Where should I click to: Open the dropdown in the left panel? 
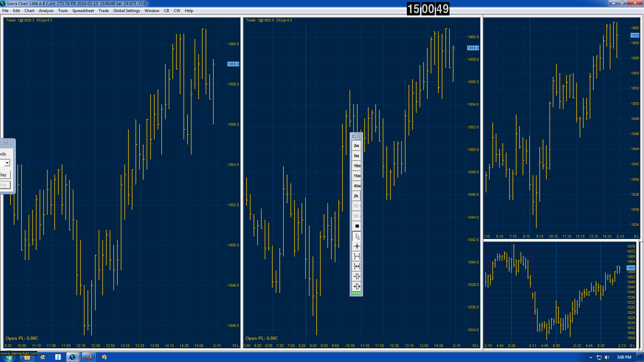(7, 163)
